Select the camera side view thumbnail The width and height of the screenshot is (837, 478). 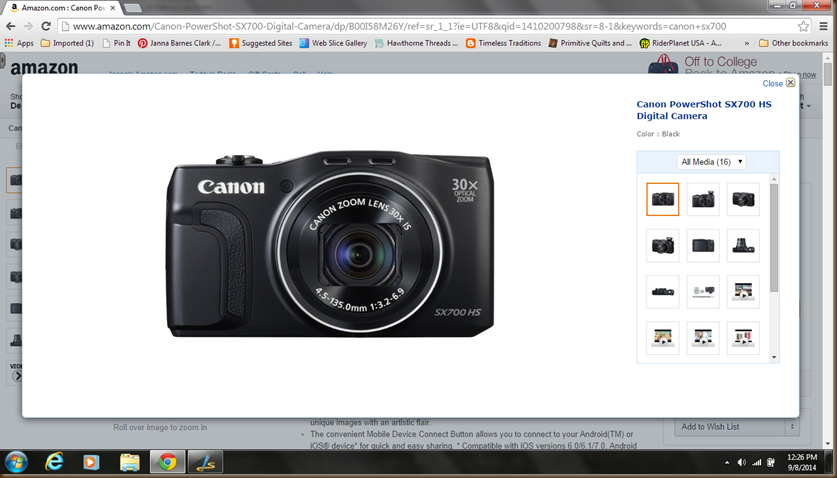click(x=743, y=246)
